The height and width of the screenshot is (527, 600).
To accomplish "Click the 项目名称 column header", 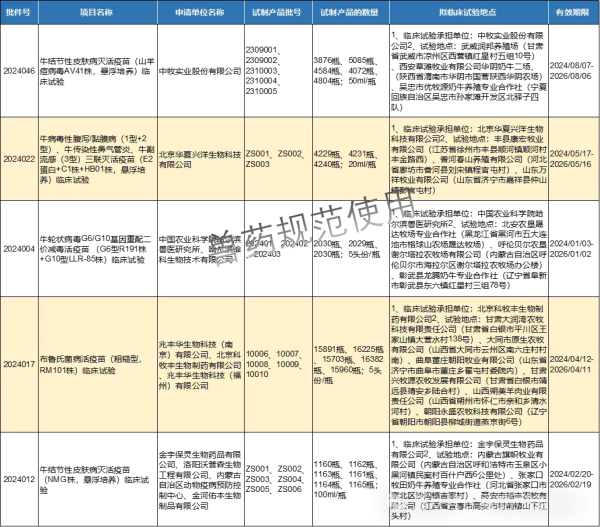I will [98, 12].
